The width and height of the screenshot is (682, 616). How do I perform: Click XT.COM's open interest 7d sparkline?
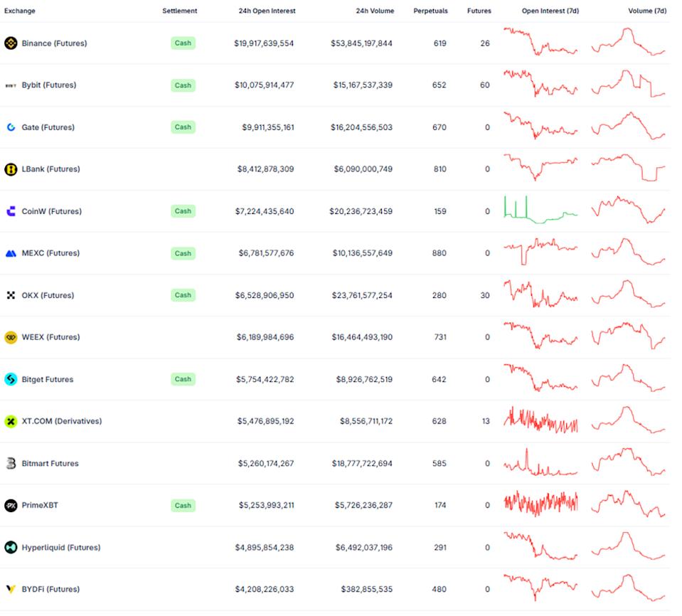point(540,420)
